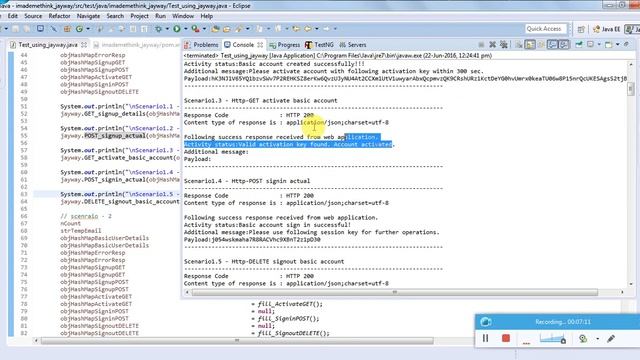Open the Search menu
The height and width of the screenshot is (360, 640).
coord(115,16)
